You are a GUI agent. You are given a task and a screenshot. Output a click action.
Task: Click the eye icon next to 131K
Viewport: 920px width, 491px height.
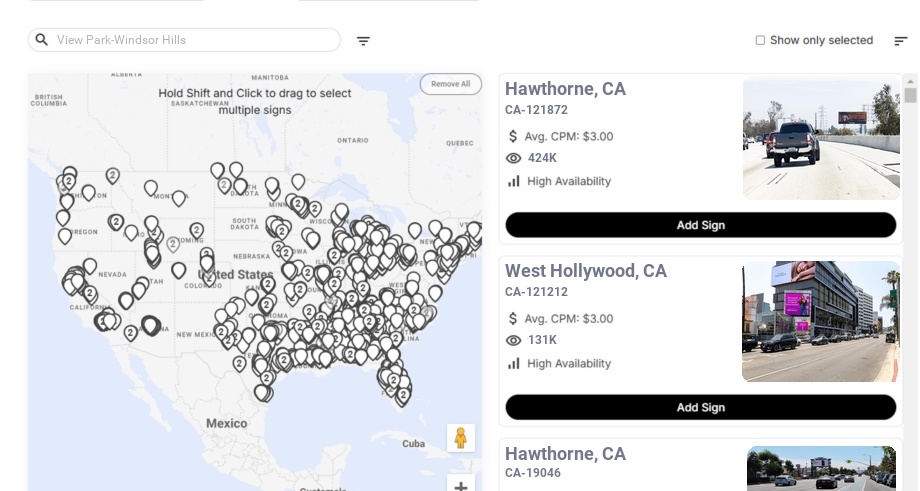pyautogui.click(x=514, y=340)
